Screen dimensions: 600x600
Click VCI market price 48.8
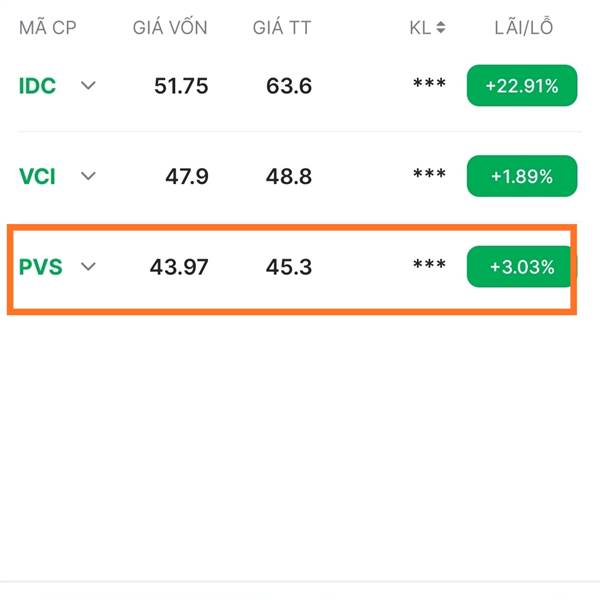(289, 176)
